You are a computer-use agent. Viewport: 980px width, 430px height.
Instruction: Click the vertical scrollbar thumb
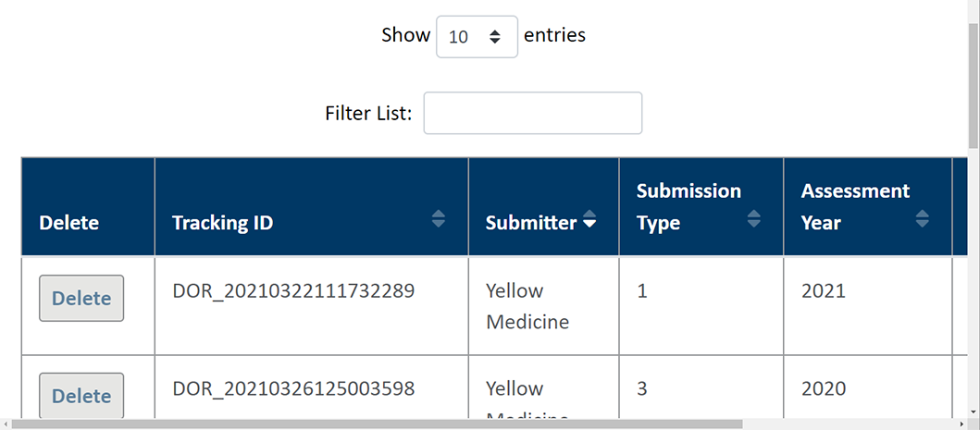pyautogui.click(x=973, y=83)
